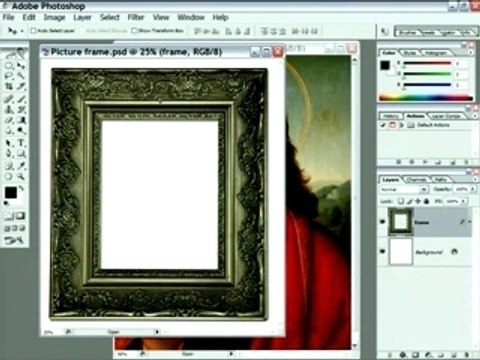The height and width of the screenshot is (360, 480).
Task: Open the Actions panel options menu
Action: tap(475, 116)
